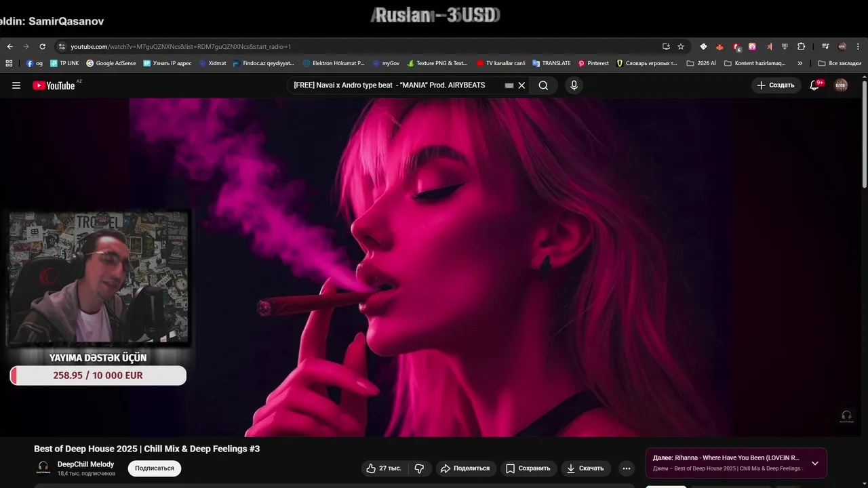Click the Подписаться subscribe button

[155, 468]
